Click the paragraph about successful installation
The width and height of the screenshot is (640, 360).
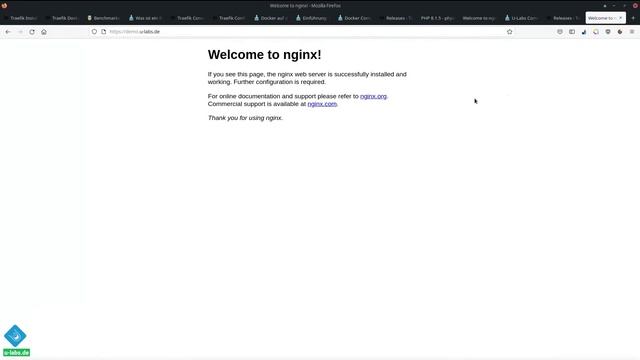[x=307, y=78]
